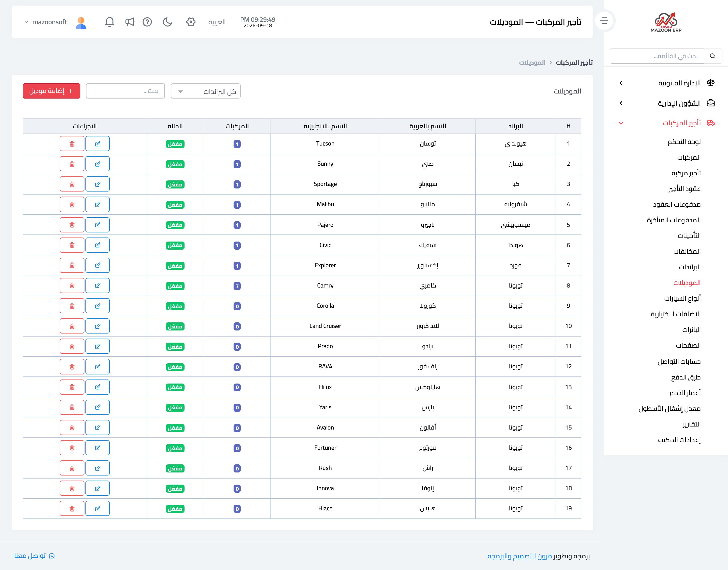
Task: Open the كل البراندات brand filter dropdown
Action: click(206, 91)
